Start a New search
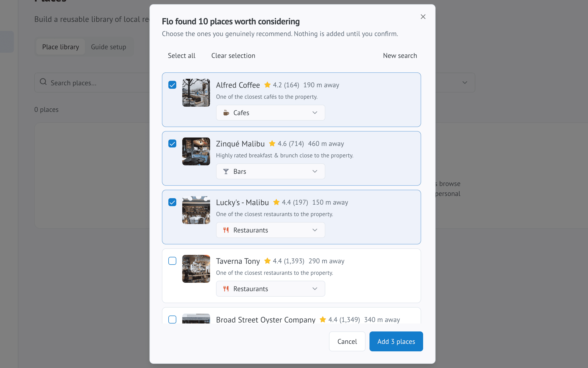Image resolution: width=588 pixels, height=368 pixels. 400,56
